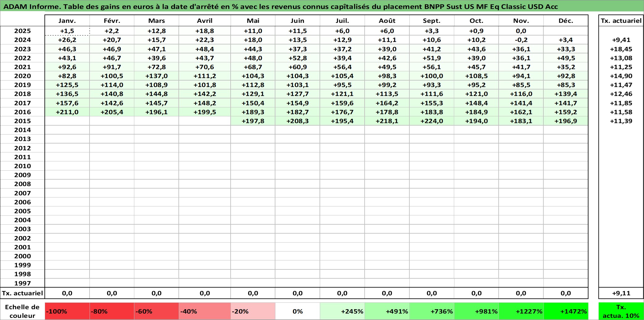The height and width of the screenshot is (320, 644).
Task: Select the Tx. actuariel bottom row label
Action: tap(23, 293)
